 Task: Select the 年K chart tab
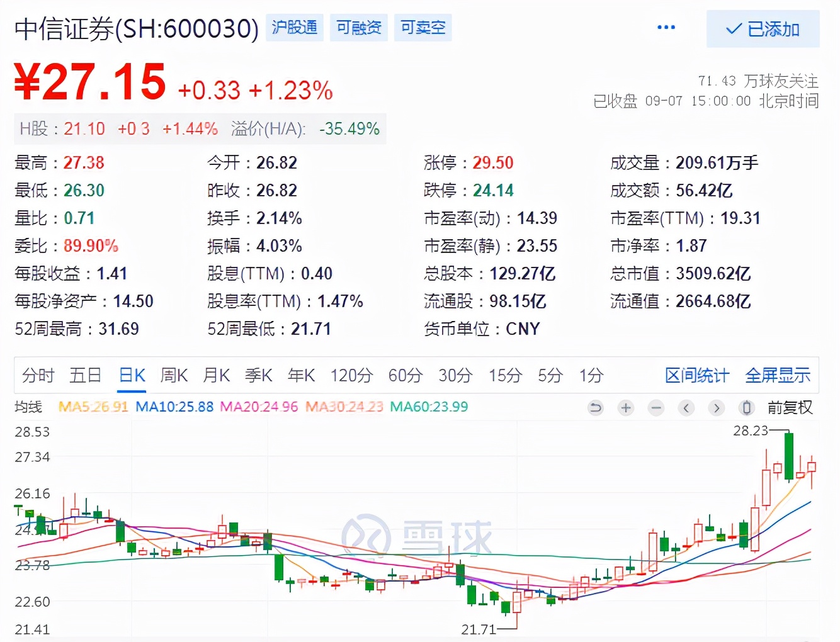tap(301, 375)
